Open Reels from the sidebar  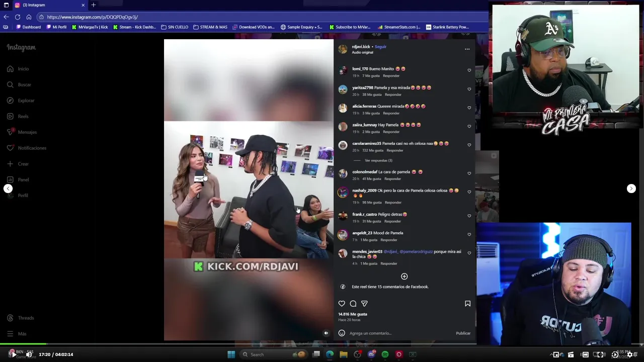[18, 116]
